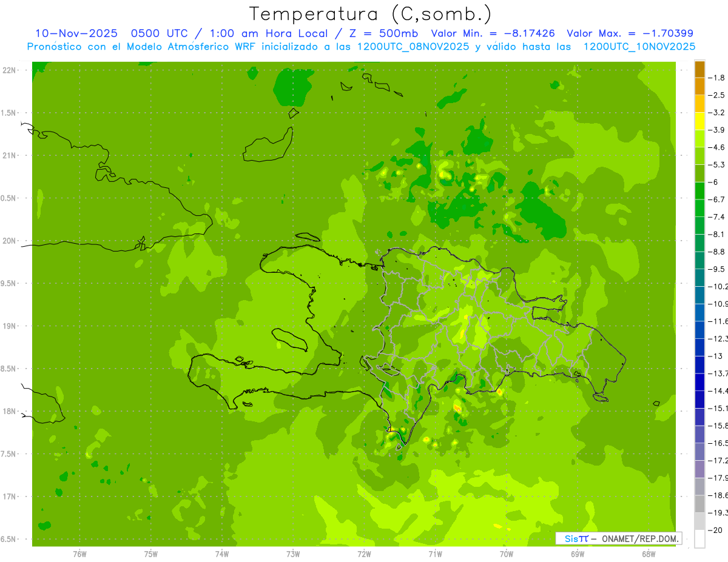Screen dimensions: 728x562
Task: Click the '-4.6' legend value
Action: pyautogui.click(x=717, y=147)
